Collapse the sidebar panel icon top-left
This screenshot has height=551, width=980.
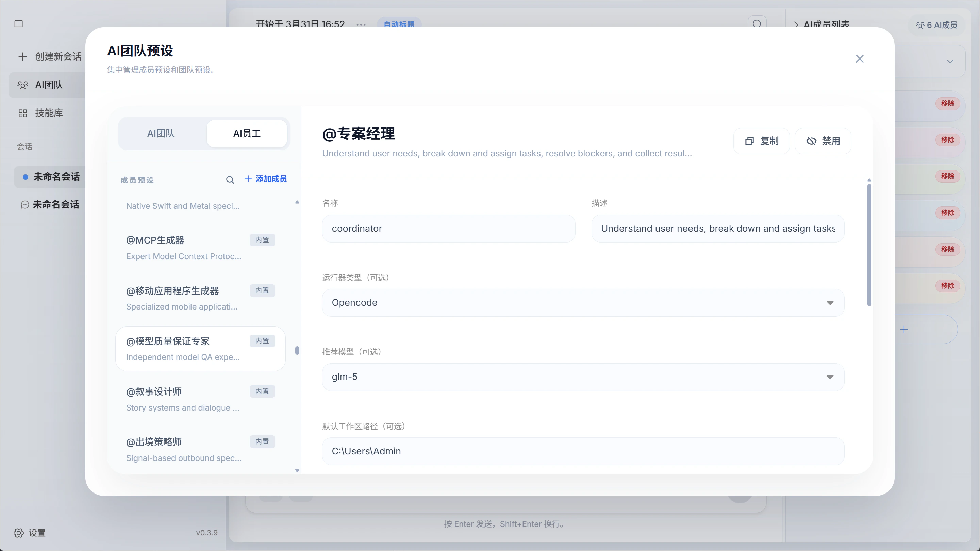pyautogui.click(x=19, y=24)
